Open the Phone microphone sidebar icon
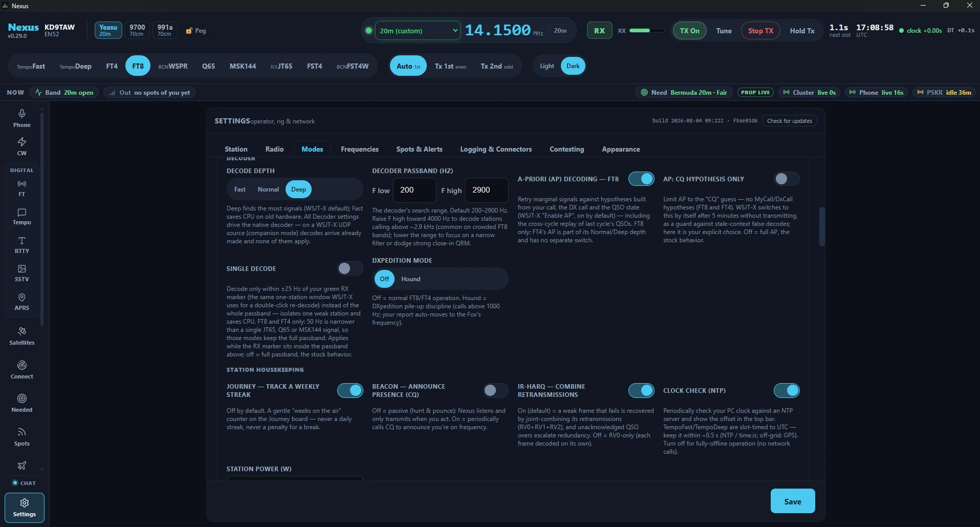 (21, 118)
